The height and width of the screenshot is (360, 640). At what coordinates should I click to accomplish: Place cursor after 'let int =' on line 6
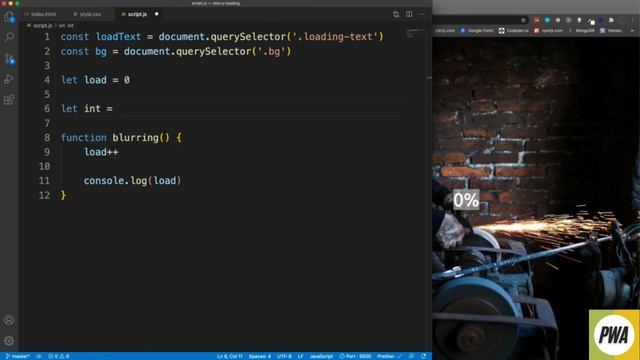pyautogui.click(x=114, y=109)
